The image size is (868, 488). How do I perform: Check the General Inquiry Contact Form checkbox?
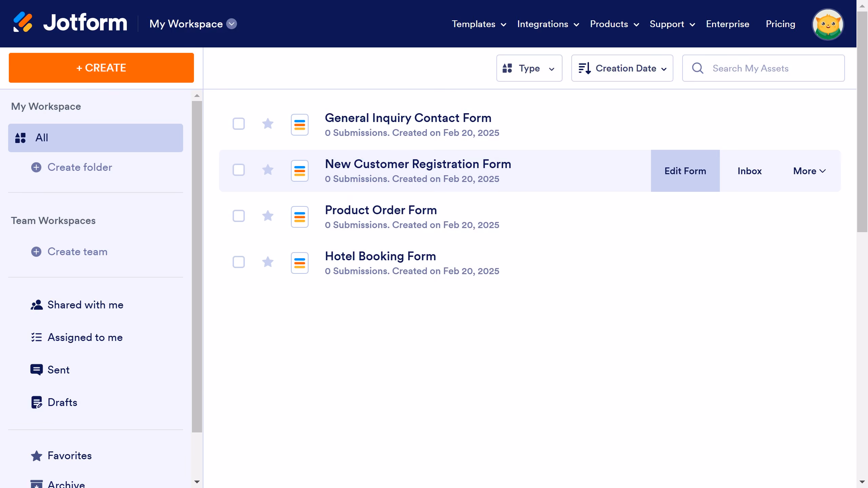pos(239,124)
